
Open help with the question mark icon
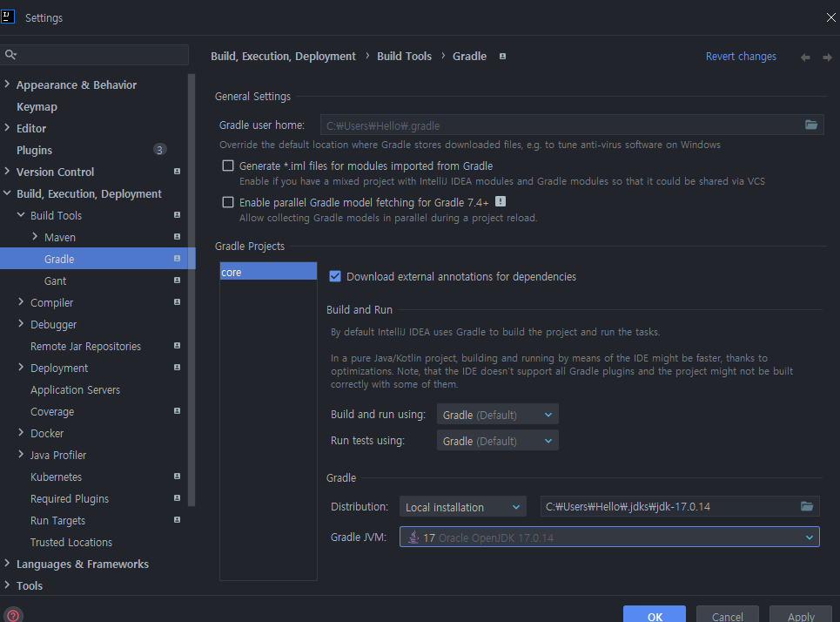click(13, 615)
